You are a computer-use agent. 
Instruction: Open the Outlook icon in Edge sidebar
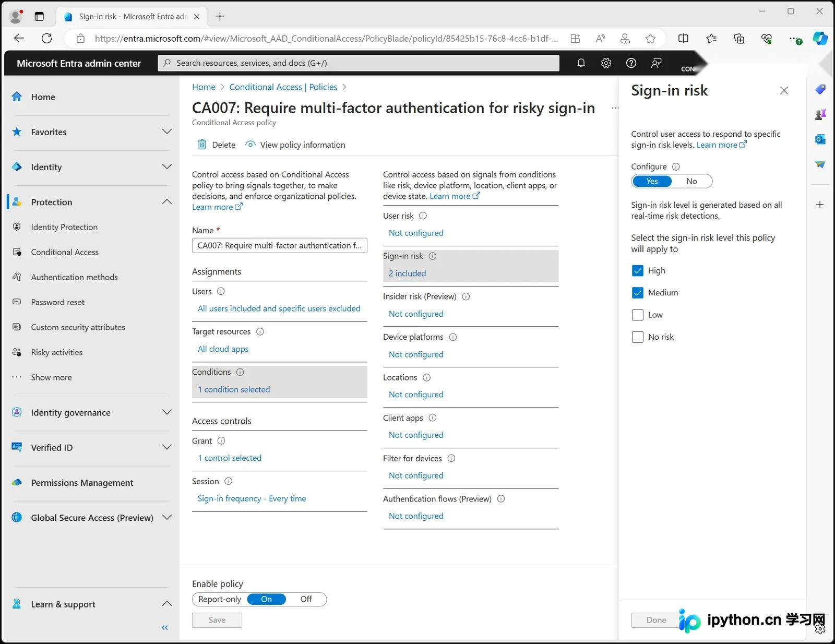tap(820, 139)
